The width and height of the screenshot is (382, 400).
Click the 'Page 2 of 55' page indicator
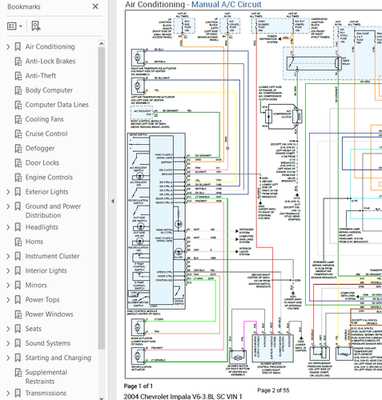click(x=273, y=390)
